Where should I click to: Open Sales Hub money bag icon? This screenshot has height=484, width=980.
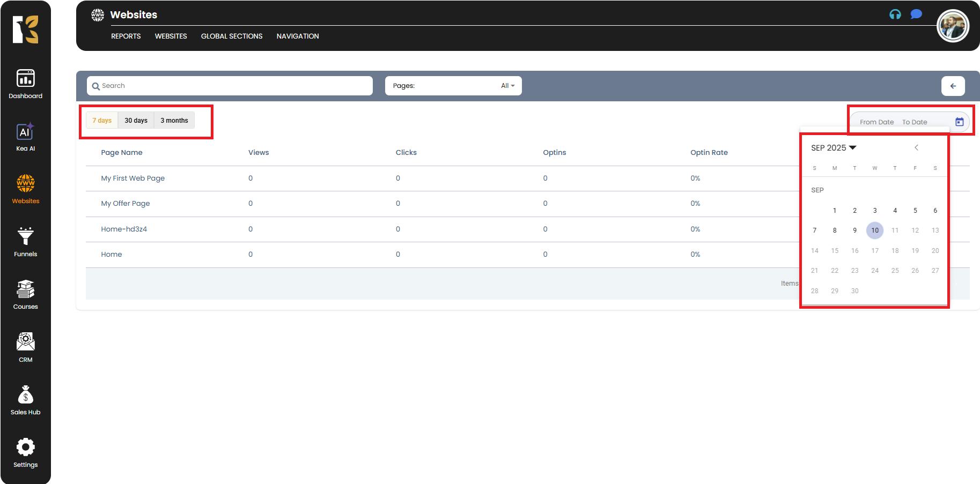25,396
